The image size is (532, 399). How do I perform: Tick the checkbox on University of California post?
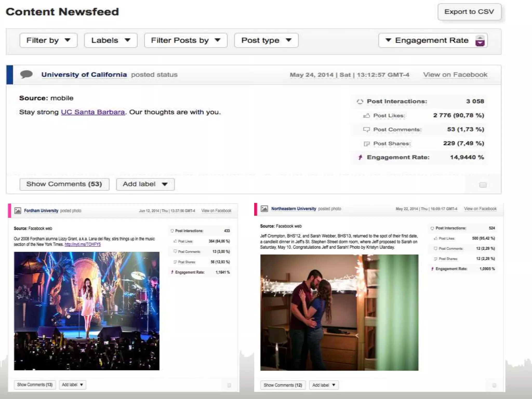[x=483, y=185]
